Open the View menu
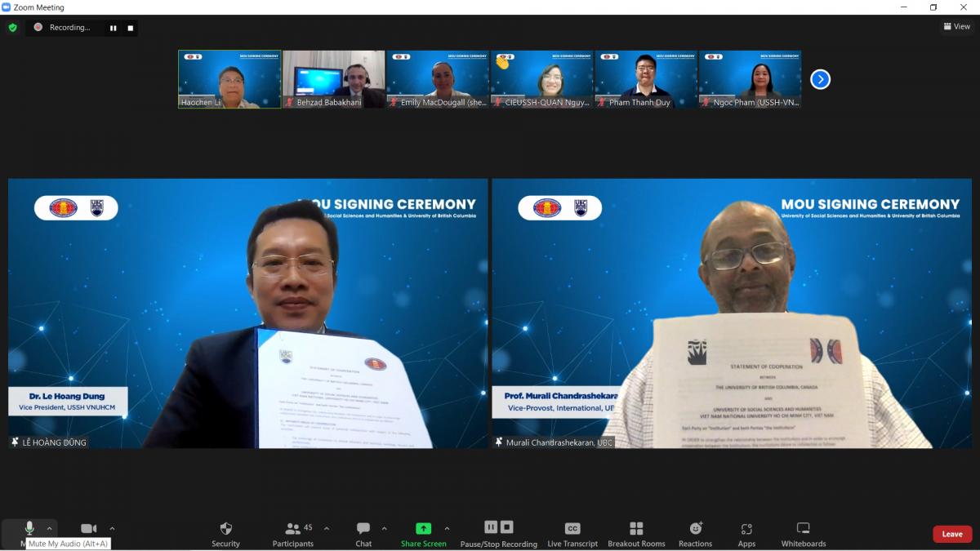980x551 pixels. coord(955,25)
